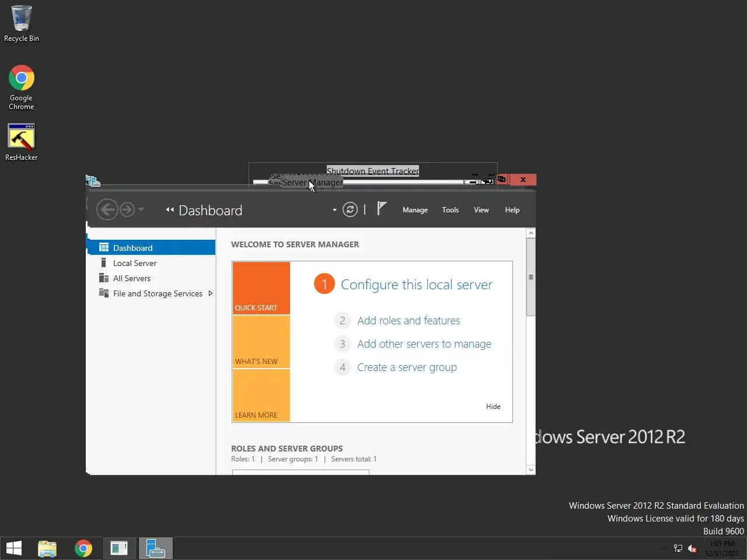Click the vertical scrollbar down arrow
The image size is (747, 560).
[x=530, y=470]
